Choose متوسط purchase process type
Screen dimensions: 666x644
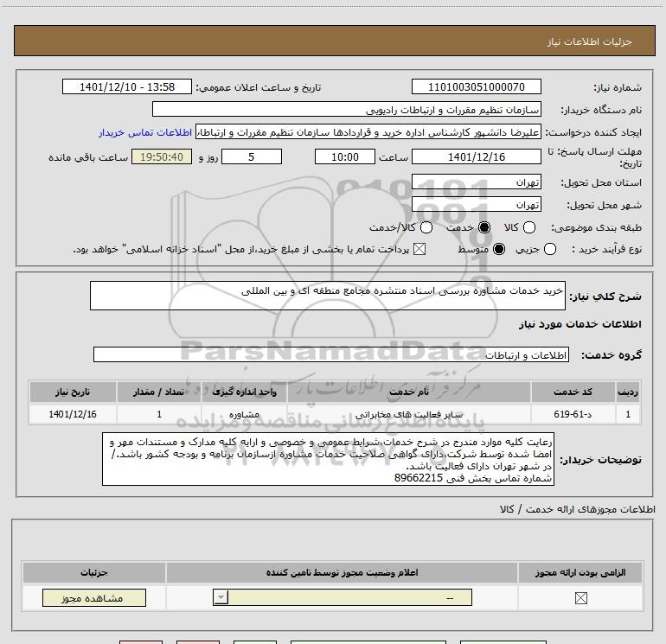click(499, 249)
